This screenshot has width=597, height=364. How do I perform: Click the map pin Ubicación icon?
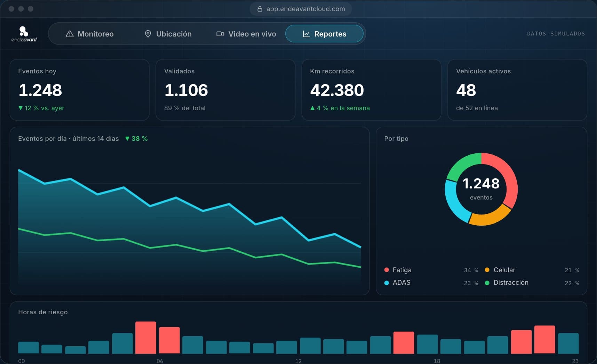point(148,34)
